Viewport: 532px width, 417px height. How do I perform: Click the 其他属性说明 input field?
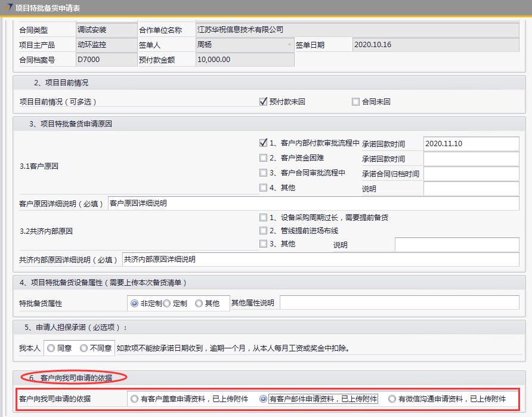coord(399,303)
